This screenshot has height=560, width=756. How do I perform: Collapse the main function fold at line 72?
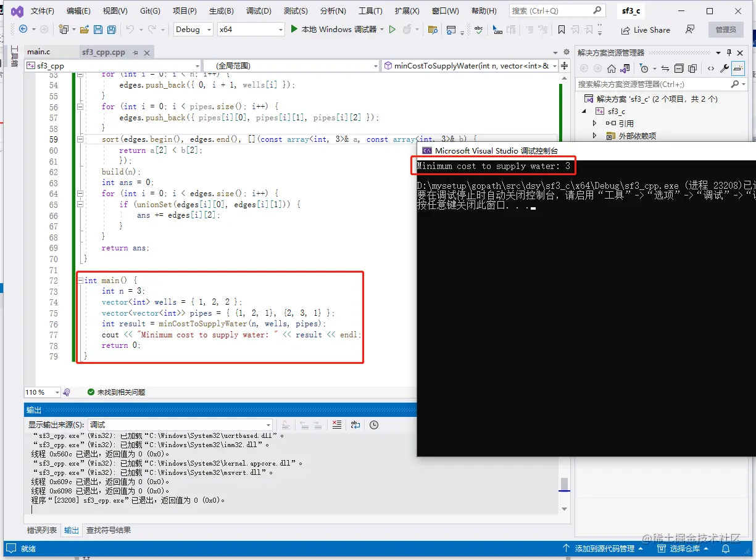point(80,281)
